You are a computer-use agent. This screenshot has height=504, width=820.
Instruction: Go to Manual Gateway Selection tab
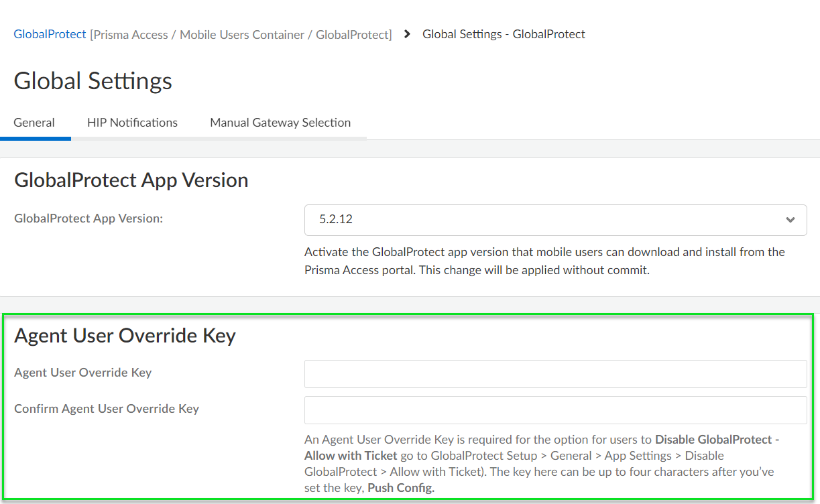click(280, 123)
